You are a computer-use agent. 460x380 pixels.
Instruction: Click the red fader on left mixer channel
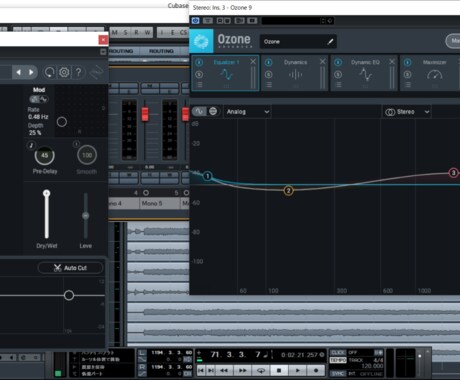tap(145, 114)
